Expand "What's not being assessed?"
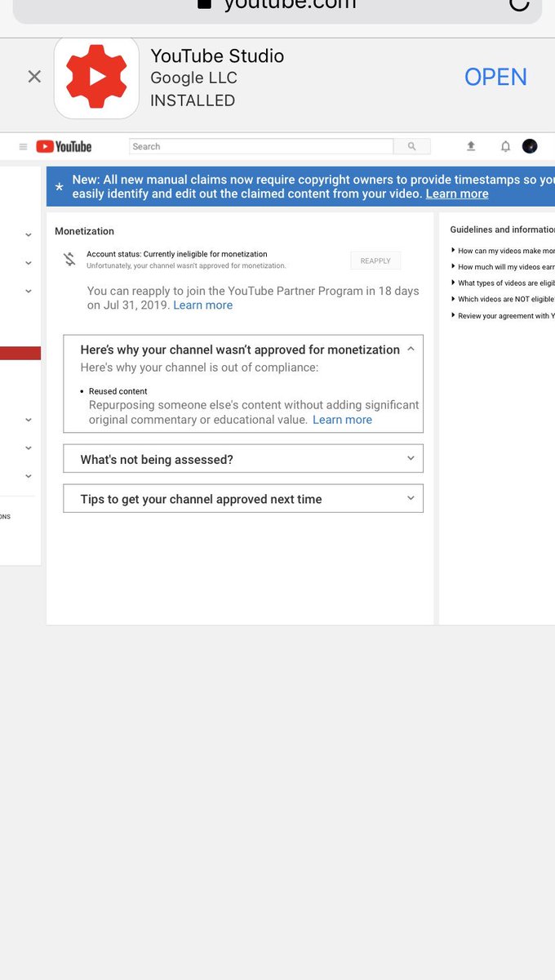Image resolution: width=555 pixels, height=980 pixels. coord(243,459)
